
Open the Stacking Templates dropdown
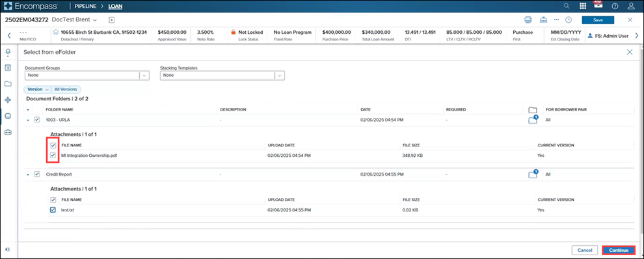pos(222,75)
